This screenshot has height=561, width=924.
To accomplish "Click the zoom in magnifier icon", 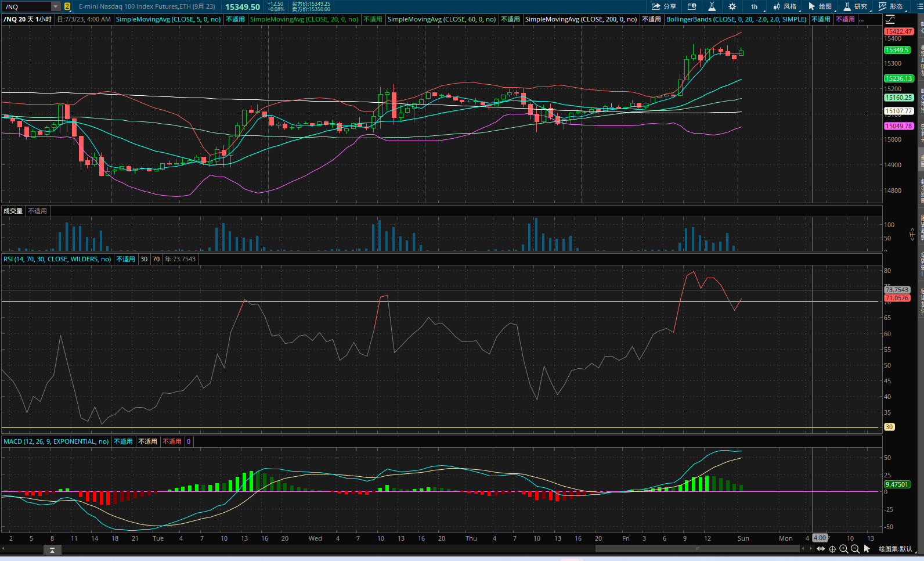I will pos(844,549).
